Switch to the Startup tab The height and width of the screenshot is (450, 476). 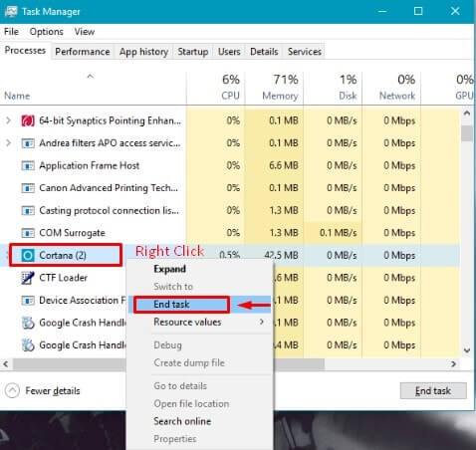click(x=192, y=52)
